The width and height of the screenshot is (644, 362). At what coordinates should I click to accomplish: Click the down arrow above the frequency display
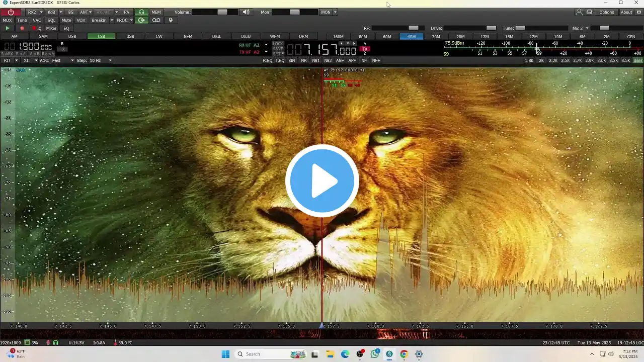pyautogui.click(x=348, y=44)
